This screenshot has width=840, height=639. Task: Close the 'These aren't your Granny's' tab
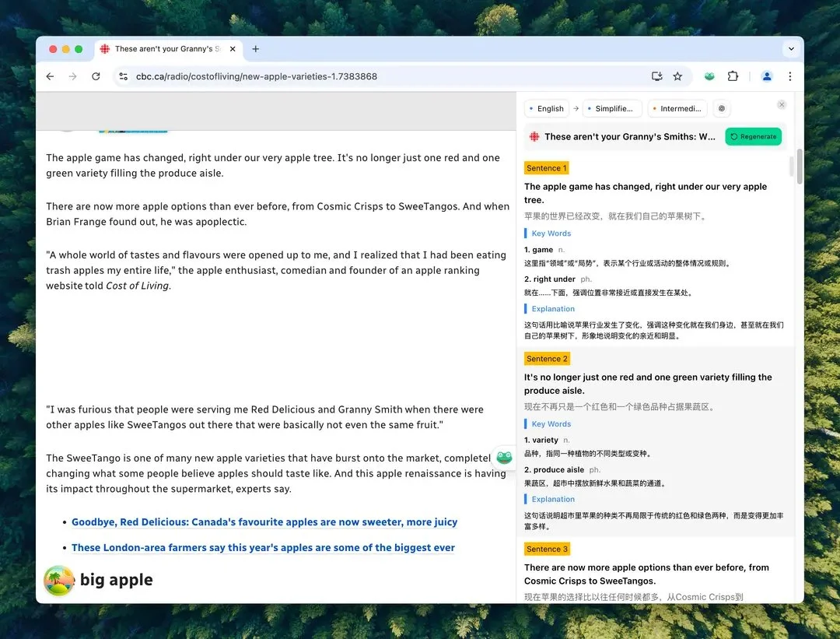click(x=233, y=49)
